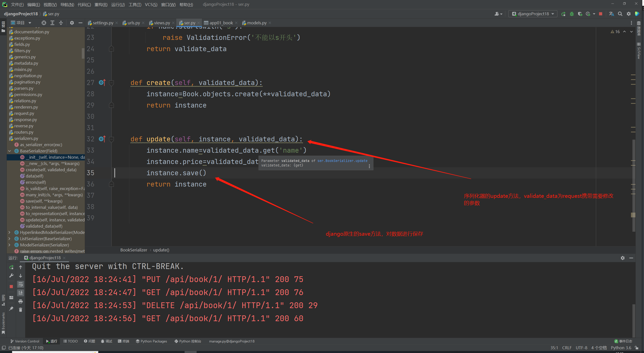Open the VCS(S) menu
Image resolution: width=644 pixels, height=353 pixels.
151,5
